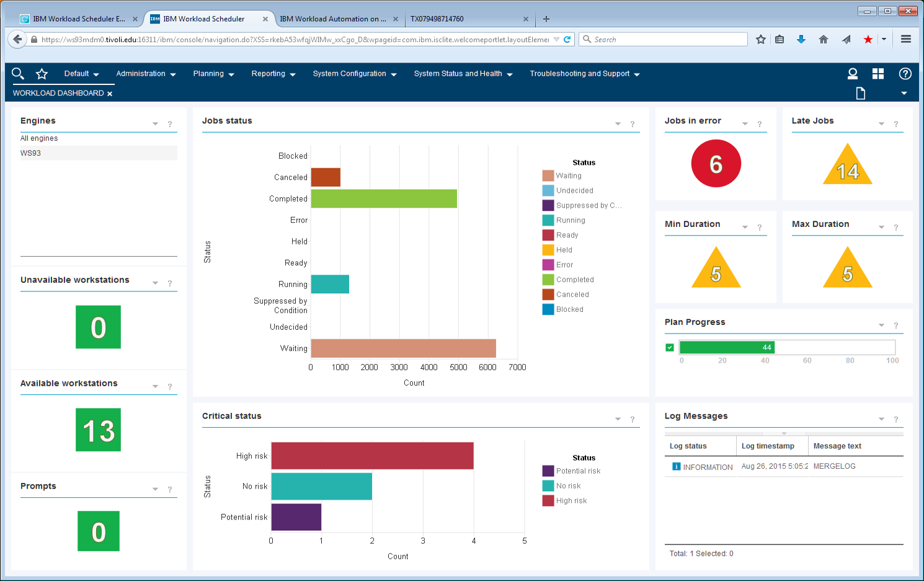This screenshot has width=924, height=581.
Task: Open the browser bookmarks list icon
Action: pyautogui.click(x=780, y=39)
